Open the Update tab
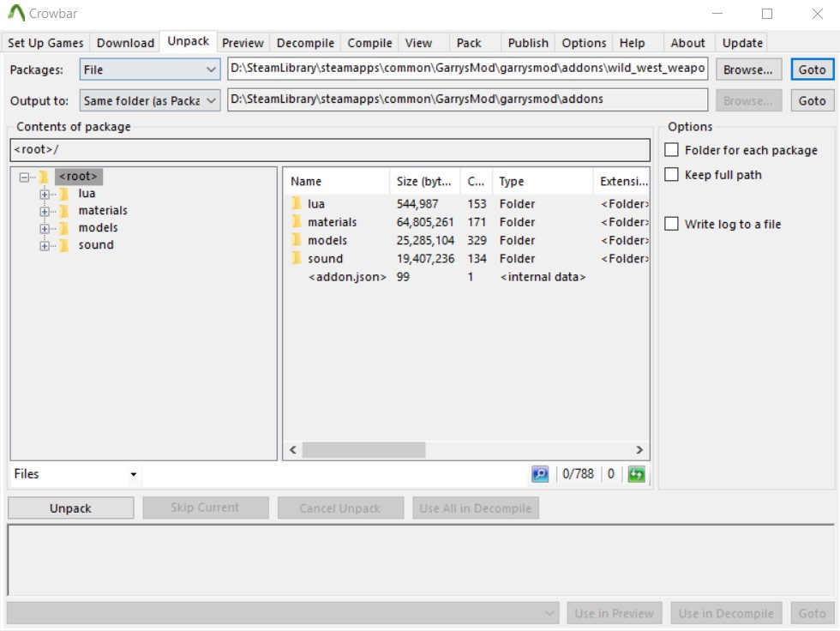Viewport: 840px width, 631px height. click(742, 43)
